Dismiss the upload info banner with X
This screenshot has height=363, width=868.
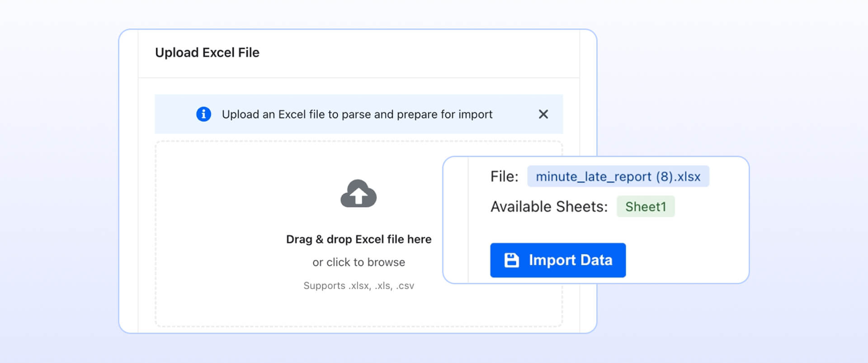[543, 114]
